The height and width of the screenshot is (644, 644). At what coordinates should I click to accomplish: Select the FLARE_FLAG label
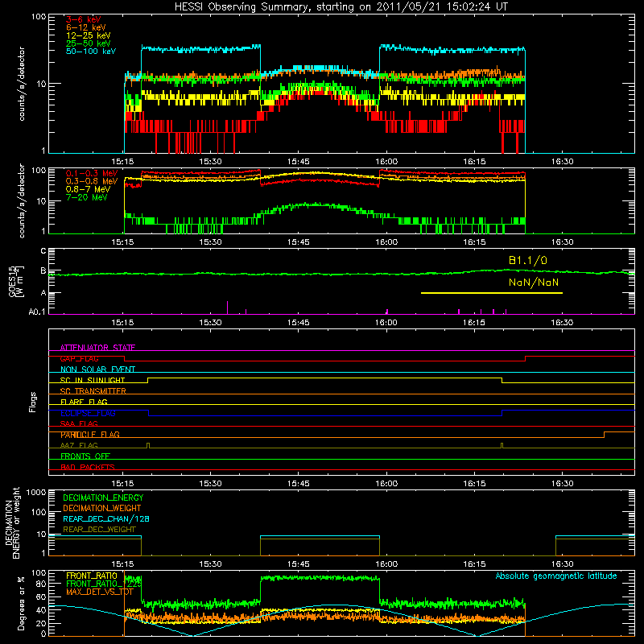[x=84, y=402]
